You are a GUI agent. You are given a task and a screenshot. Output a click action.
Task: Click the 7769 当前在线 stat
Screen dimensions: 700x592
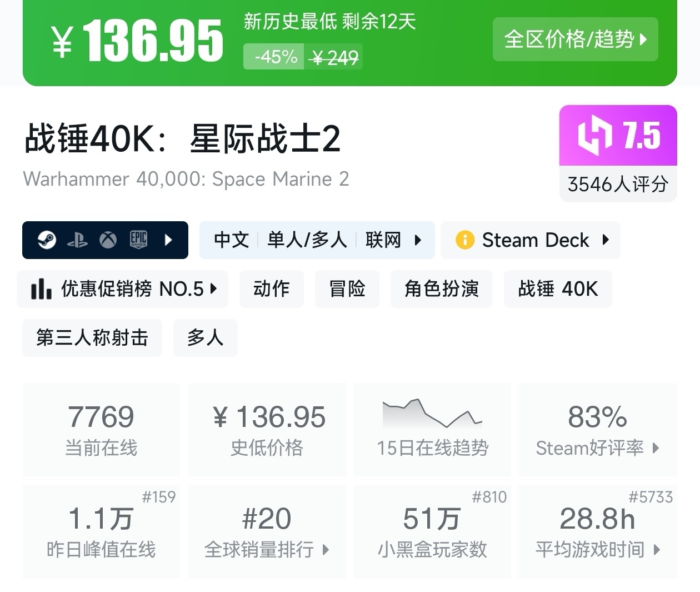coord(101,429)
